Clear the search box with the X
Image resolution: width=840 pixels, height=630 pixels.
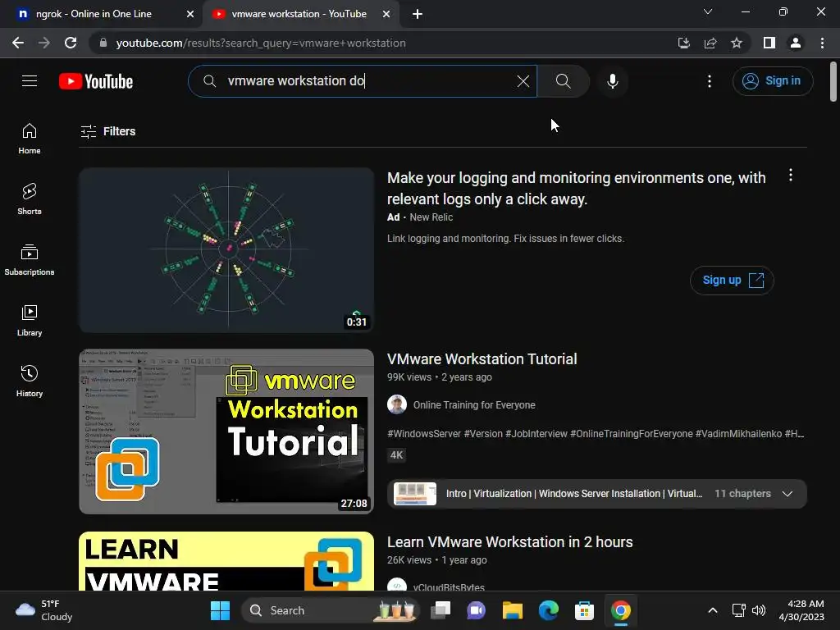point(523,81)
